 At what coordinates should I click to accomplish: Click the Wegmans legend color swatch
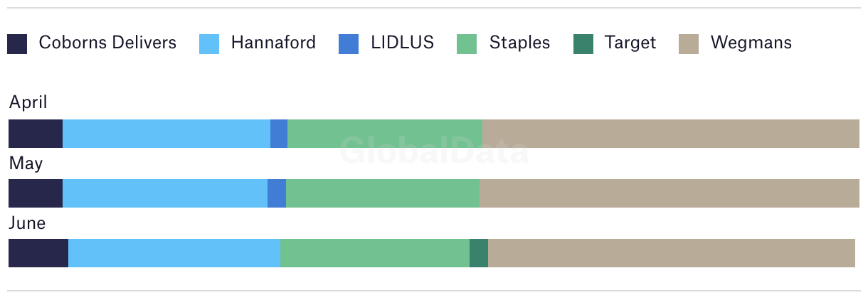point(689,43)
